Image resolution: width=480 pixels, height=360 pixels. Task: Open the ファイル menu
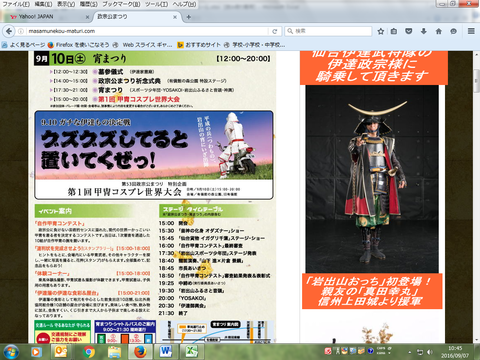click(17, 4)
